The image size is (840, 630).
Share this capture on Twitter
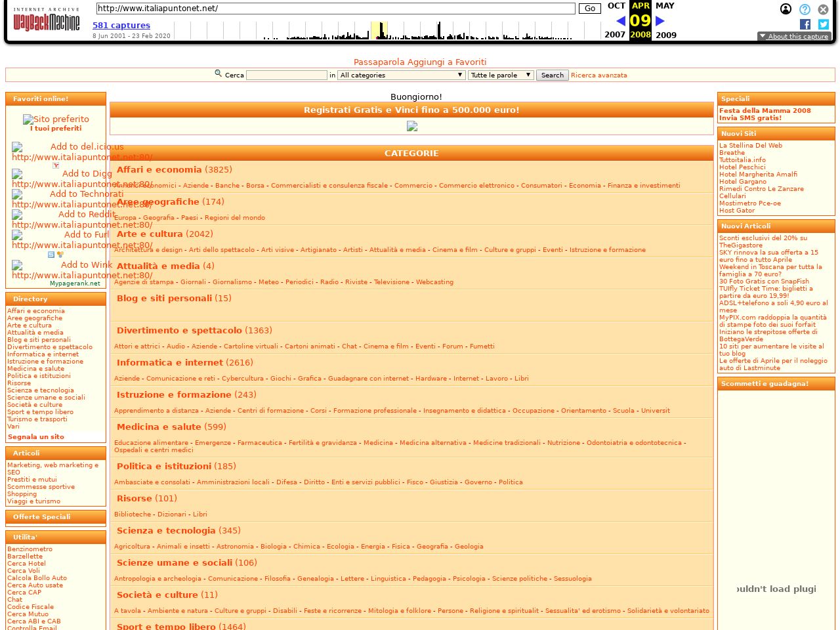(824, 24)
